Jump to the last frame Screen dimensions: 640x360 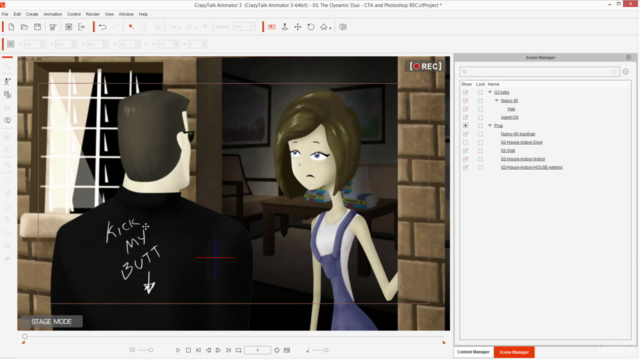228,350
